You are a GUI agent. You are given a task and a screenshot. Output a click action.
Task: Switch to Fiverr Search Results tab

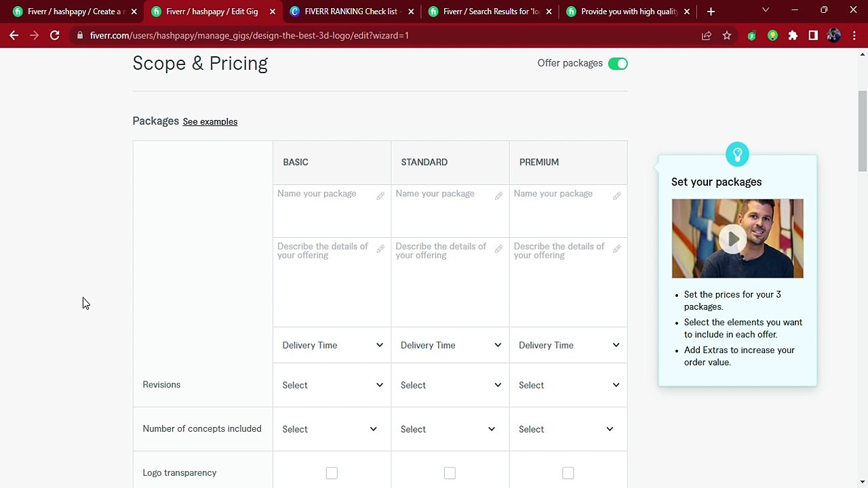490,12
